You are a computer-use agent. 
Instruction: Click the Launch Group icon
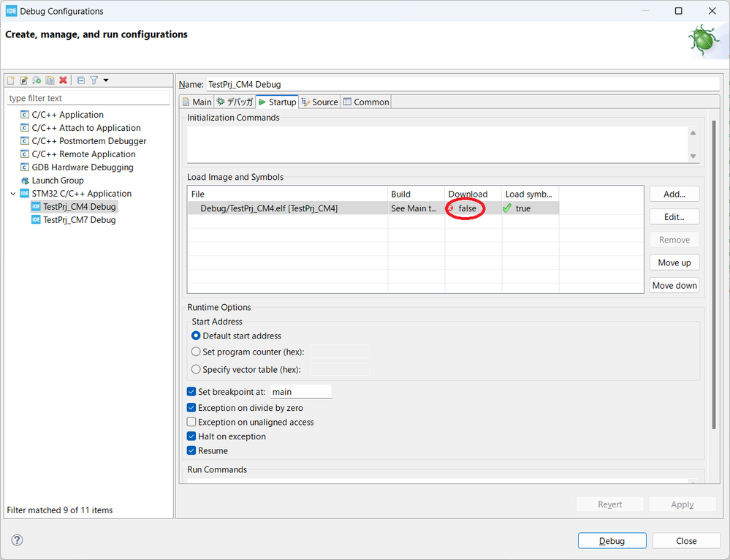pyautogui.click(x=25, y=181)
